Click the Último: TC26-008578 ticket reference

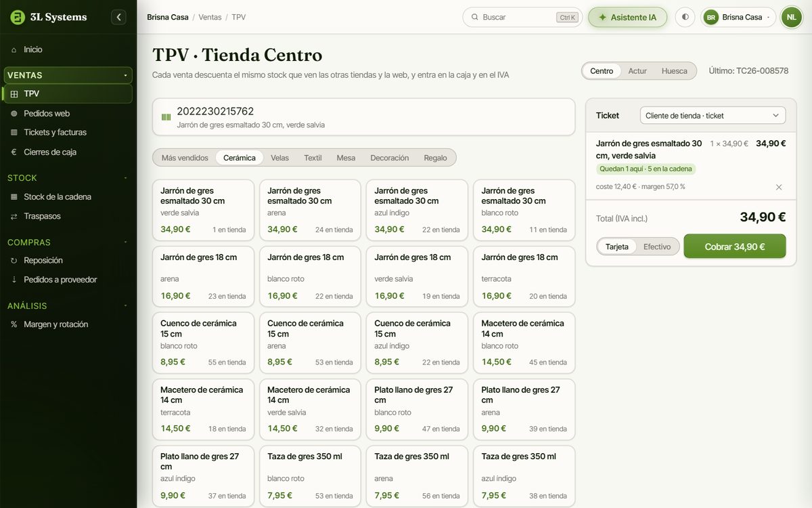[748, 71]
